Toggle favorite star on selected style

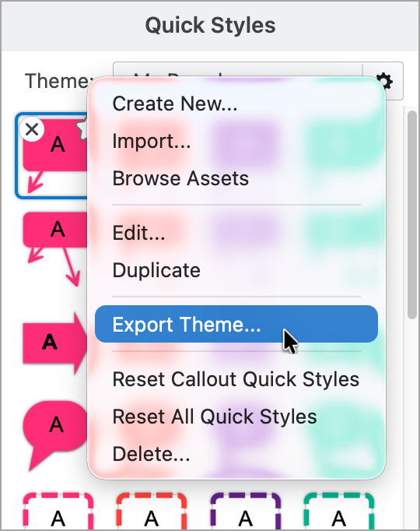82,129
